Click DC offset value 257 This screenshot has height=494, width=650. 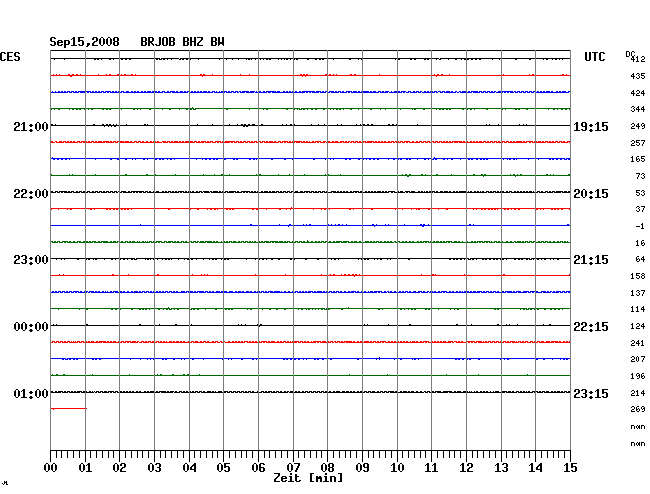click(x=638, y=143)
